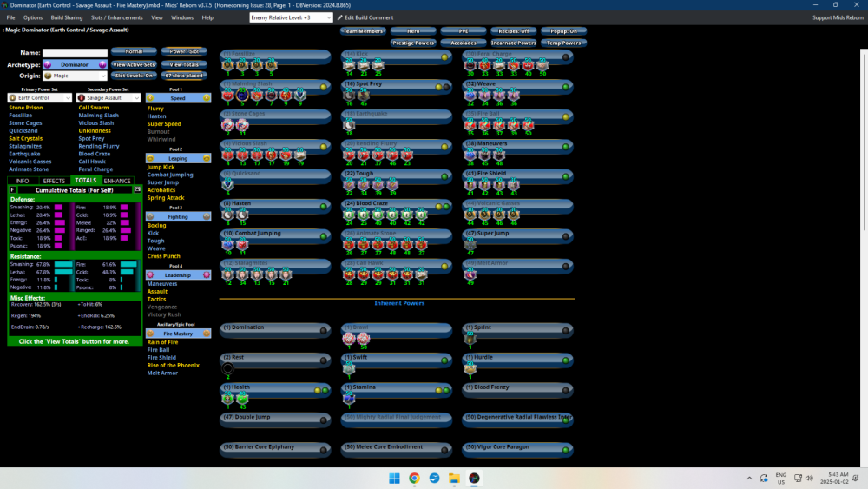Viewport: 868px width, 489px height.
Task: Switch to the ENHANCE tab
Action: tap(117, 181)
